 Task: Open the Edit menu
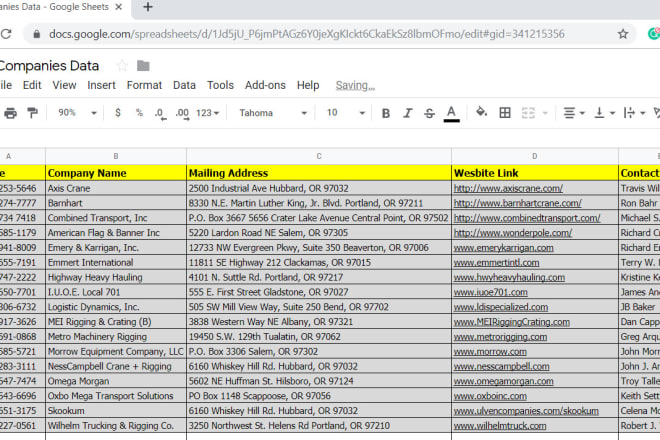32,85
